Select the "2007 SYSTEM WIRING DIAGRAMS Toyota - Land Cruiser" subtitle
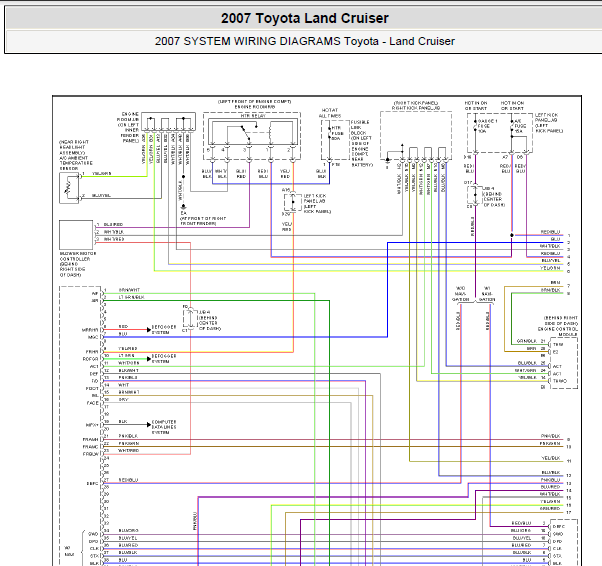 (304, 41)
